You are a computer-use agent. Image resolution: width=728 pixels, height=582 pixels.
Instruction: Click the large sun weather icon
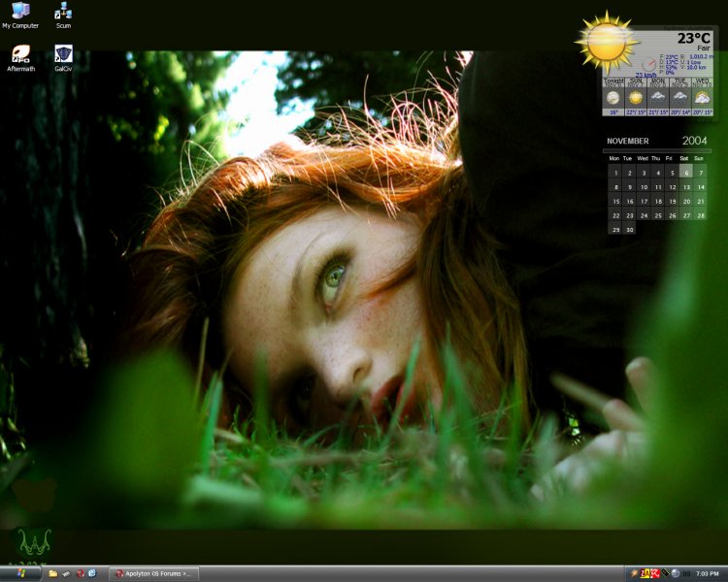pyautogui.click(x=607, y=43)
